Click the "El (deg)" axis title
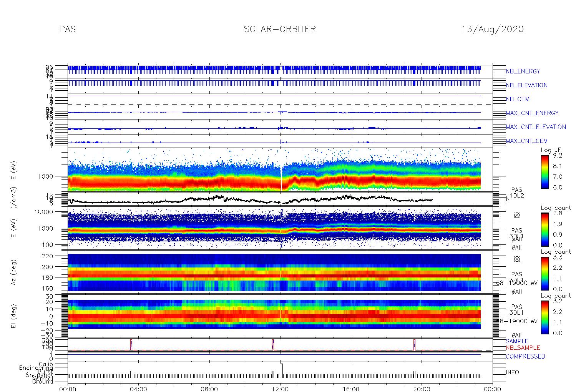Screen dimensions: 581x392 coord(14,316)
